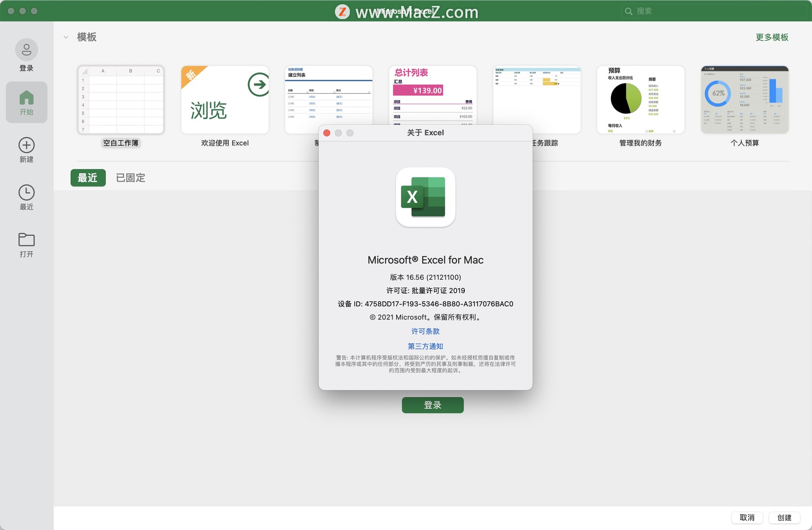Image resolution: width=812 pixels, height=530 pixels.
Task: Click the New (新建) plus icon
Action: click(x=26, y=145)
